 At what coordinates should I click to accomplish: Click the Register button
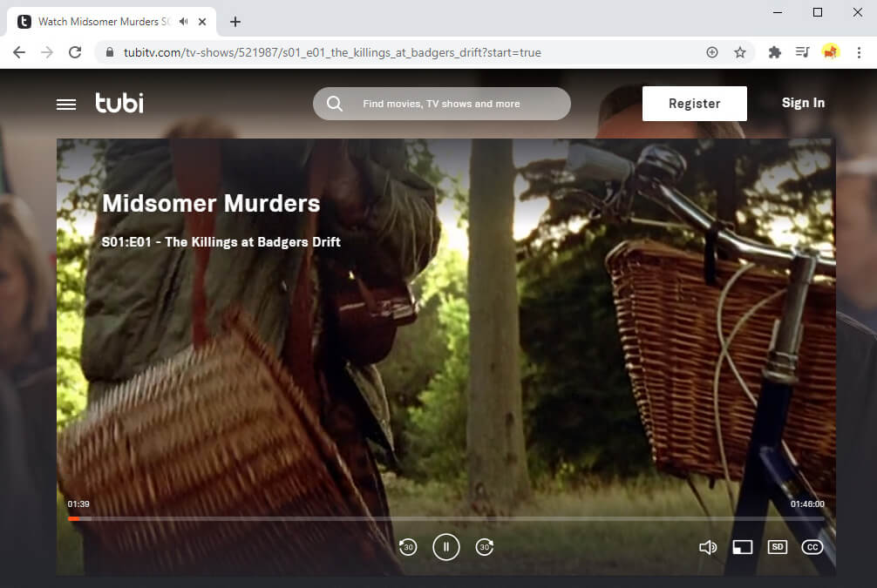(x=694, y=104)
